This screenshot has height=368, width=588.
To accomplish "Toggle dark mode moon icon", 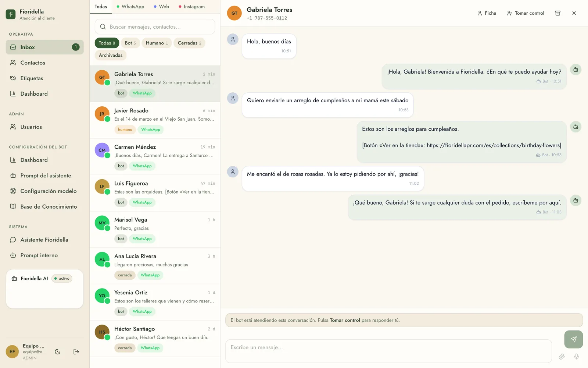I will tap(58, 351).
